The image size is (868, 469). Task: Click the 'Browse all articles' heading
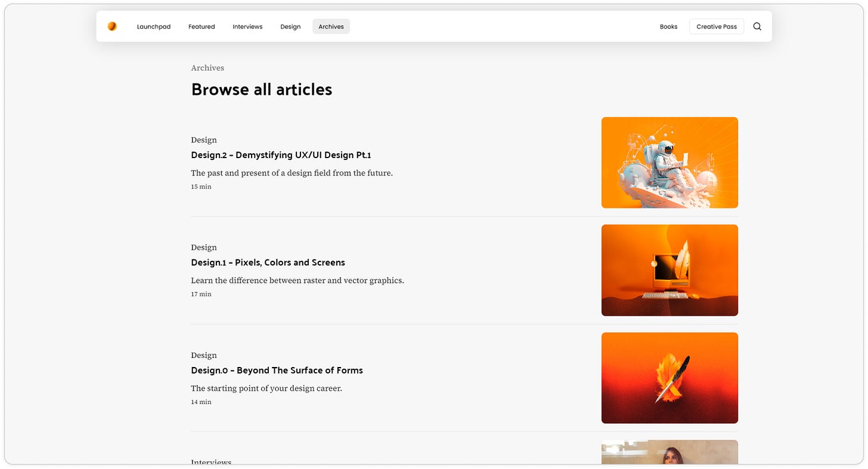tap(262, 90)
